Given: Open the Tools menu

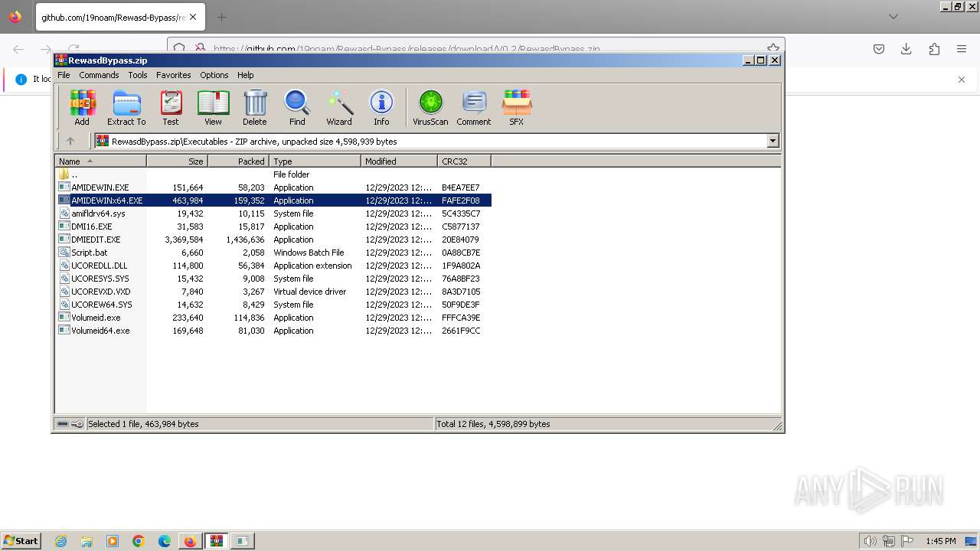Looking at the screenshot, I should pyautogui.click(x=138, y=75).
